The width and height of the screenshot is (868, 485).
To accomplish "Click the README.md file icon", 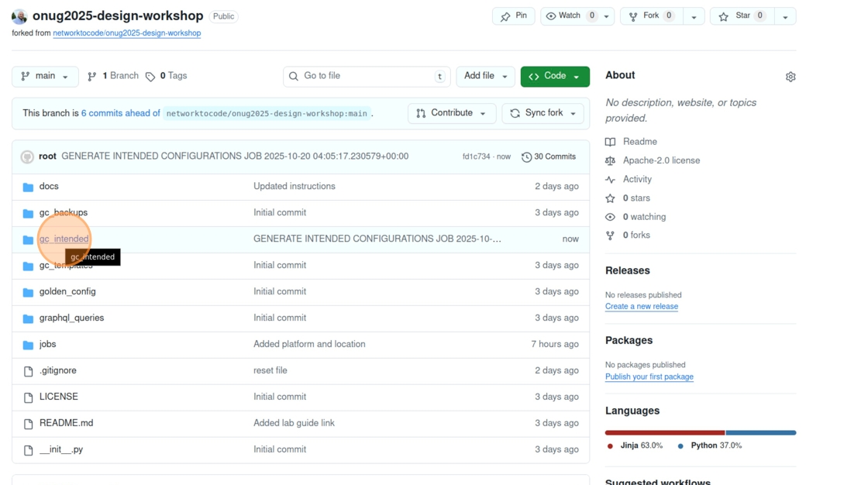I will click(x=28, y=424).
